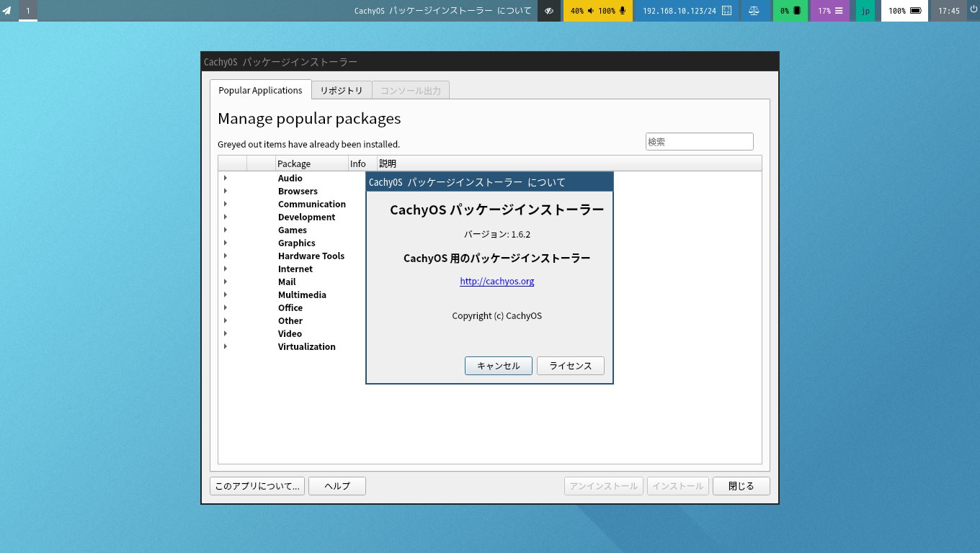Select the Popular Applications tab

pyautogui.click(x=260, y=90)
